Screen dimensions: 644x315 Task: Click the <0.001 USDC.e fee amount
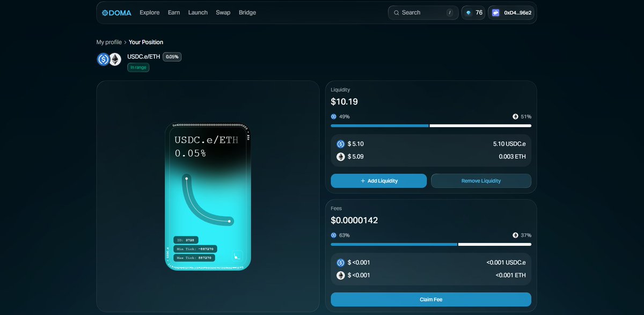click(506, 262)
